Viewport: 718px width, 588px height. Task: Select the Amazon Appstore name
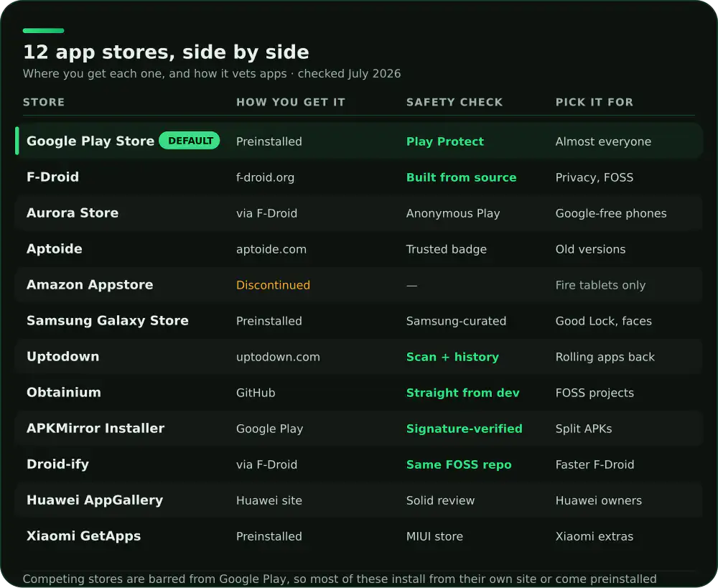click(x=90, y=285)
